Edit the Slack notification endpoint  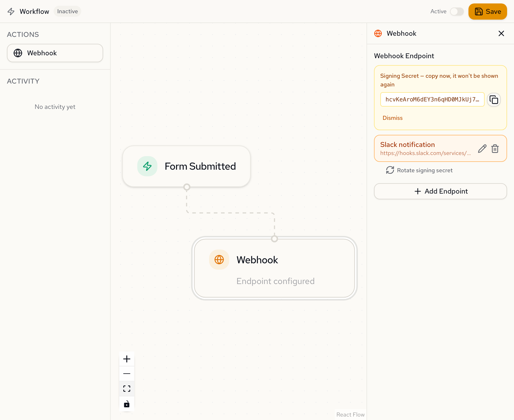click(482, 149)
